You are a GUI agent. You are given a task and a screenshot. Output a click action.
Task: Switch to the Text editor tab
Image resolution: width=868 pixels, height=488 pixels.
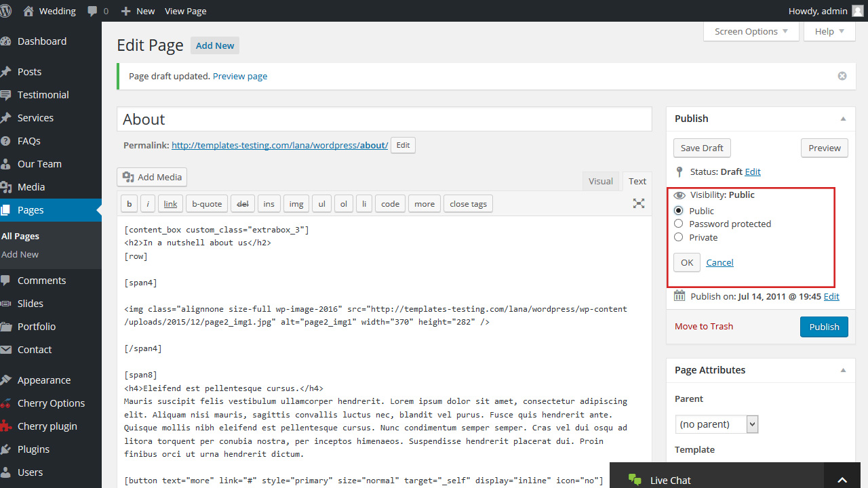point(637,181)
